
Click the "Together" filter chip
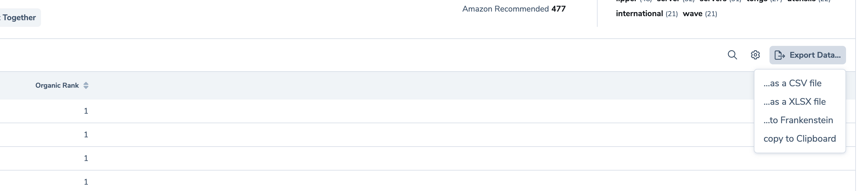tap(19, 18)
